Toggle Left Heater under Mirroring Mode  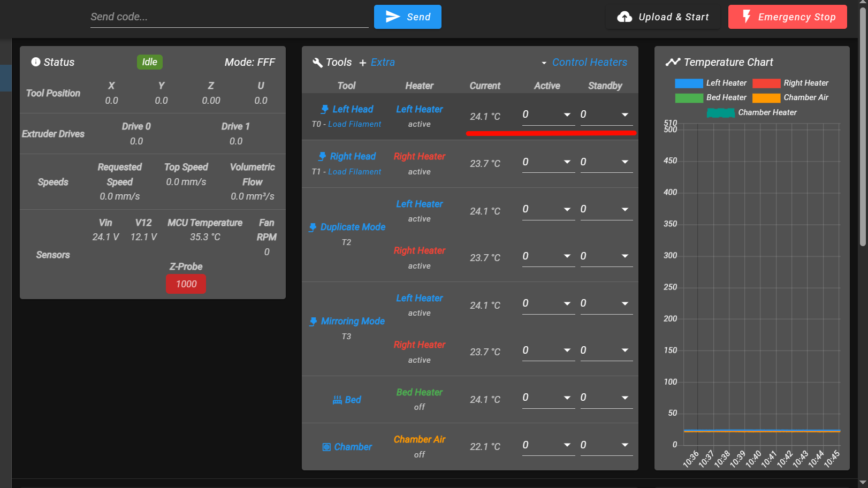(420, 298)
